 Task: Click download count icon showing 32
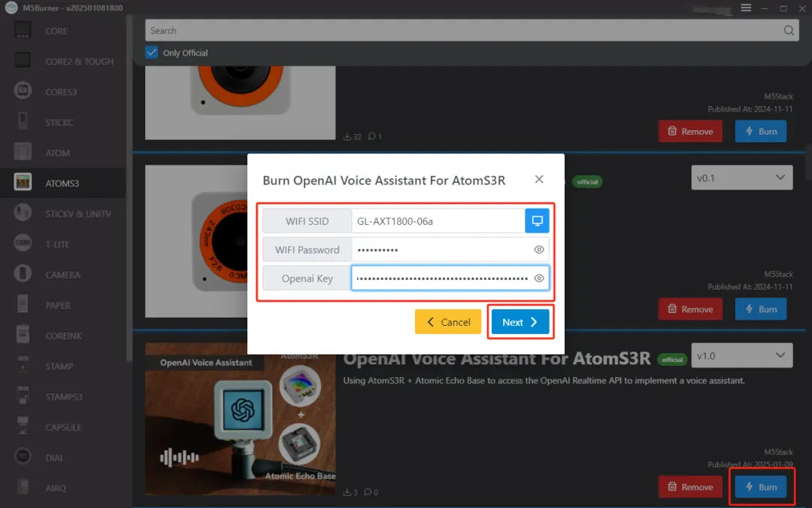[x=347, y=137]
